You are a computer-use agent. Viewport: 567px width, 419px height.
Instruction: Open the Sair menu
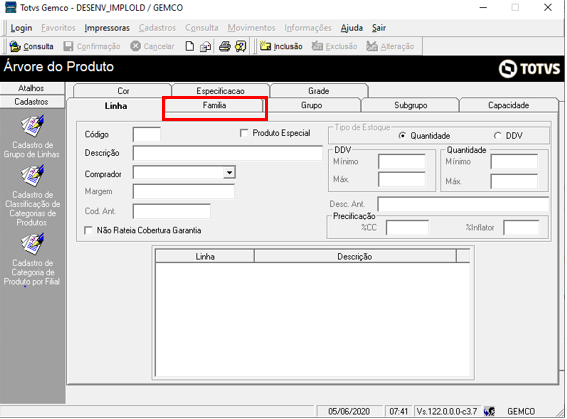coord(379,28)
